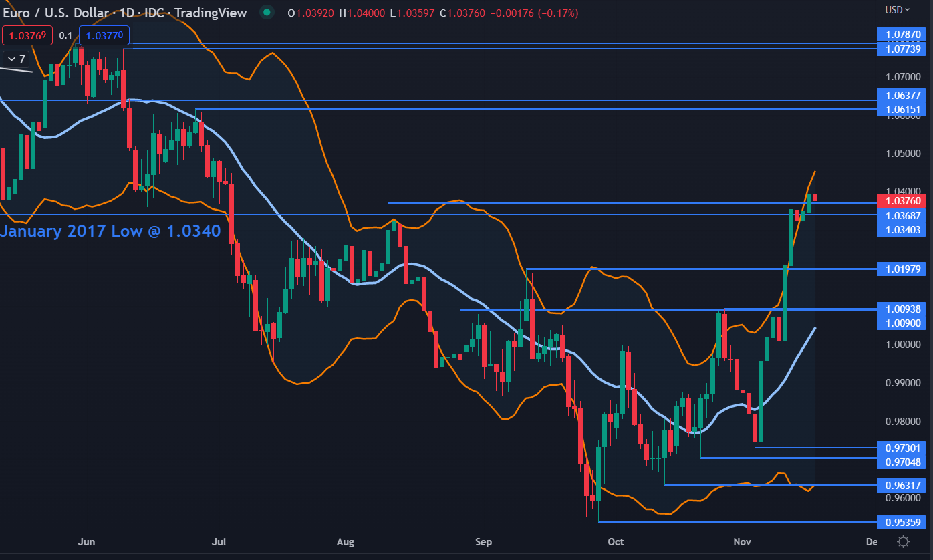This screenshot has height=560, width=933.
Task: Expand the collapsed 7 indicators legend
Action: [15, 59]
